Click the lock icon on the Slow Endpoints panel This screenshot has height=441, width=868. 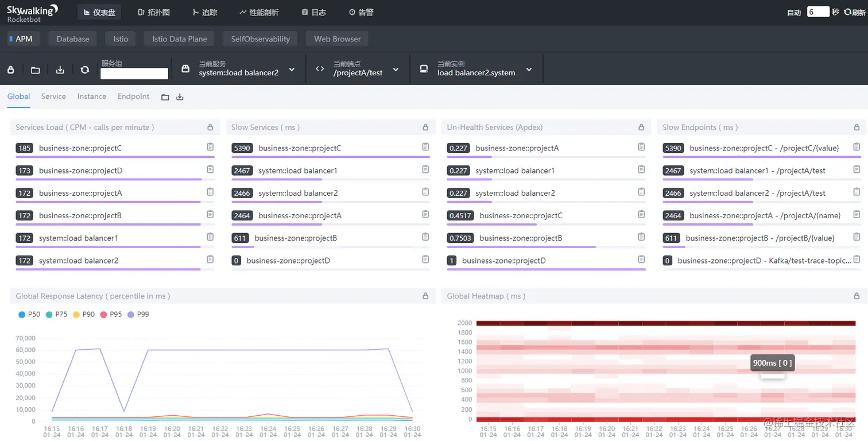[857, 127]
